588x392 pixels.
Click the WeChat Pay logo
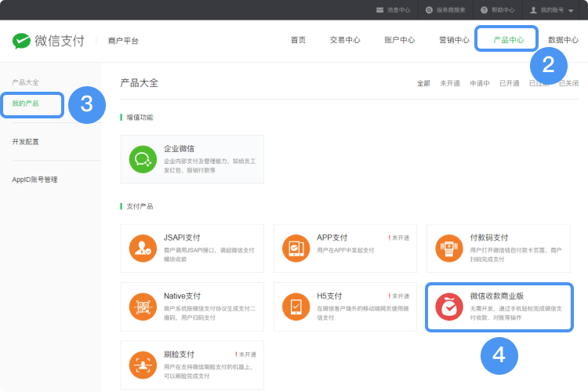coord(49,40)
